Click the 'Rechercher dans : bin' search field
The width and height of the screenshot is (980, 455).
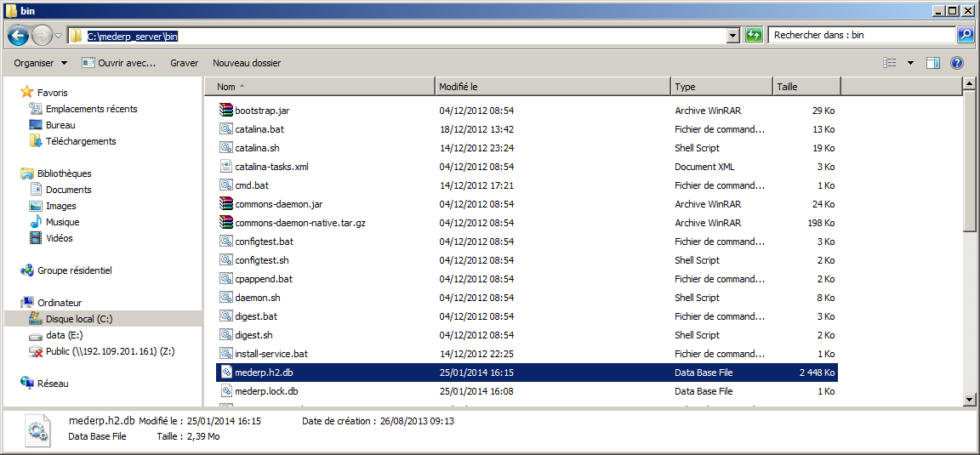[x=863, y=36]
